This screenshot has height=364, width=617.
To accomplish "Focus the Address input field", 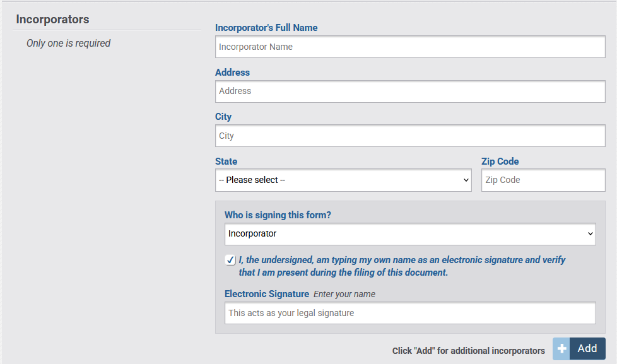I will (x=410, y=91).
